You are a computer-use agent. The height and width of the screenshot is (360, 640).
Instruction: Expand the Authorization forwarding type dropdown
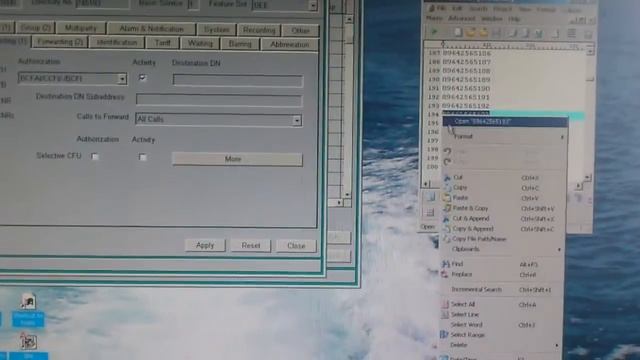pyautogui.click(x=122, y=79)
